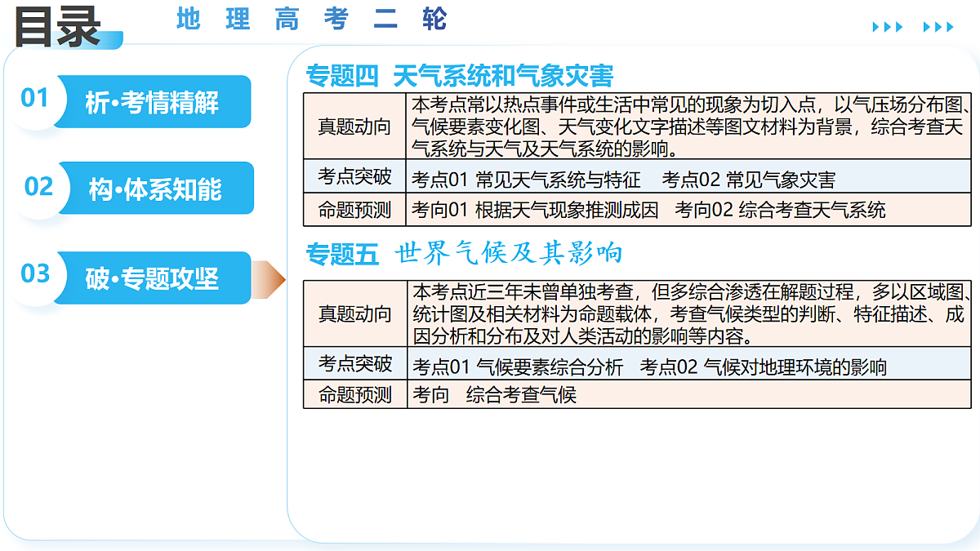Click the 地理高考二轮 title text
980x551 pixels.
pos(311,18)
